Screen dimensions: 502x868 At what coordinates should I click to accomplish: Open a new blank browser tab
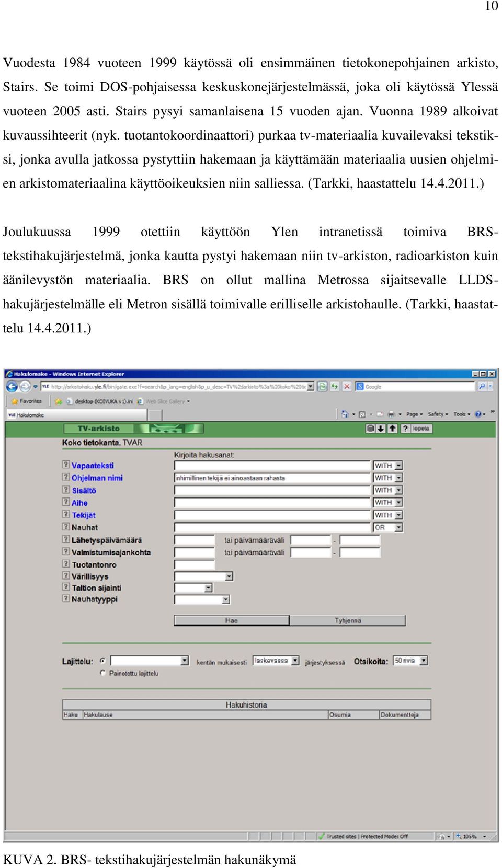(x=155, y=415)
